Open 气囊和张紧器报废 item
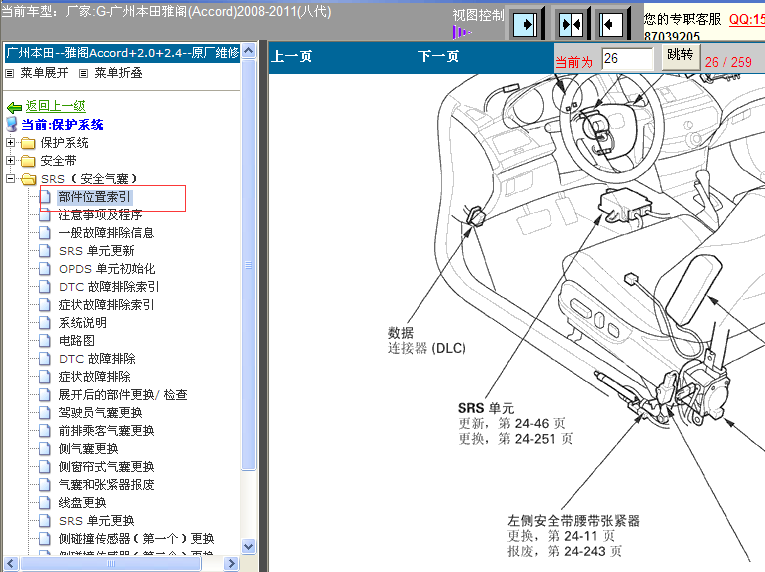Viewport: 765px width, 572px height. point(106,485)
